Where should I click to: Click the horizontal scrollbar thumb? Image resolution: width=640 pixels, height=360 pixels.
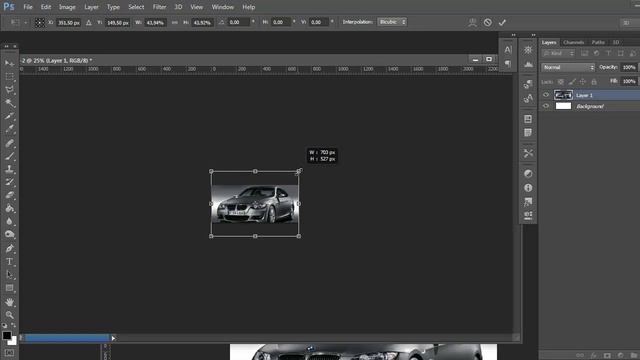(67, 338)
